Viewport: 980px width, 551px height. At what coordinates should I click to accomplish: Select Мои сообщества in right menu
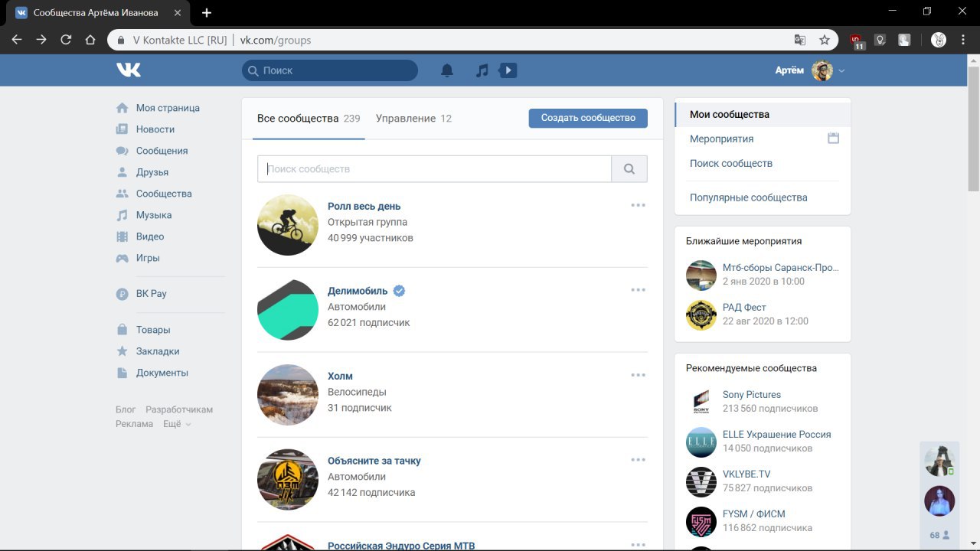pyautogui.click(x=763, y=114)
